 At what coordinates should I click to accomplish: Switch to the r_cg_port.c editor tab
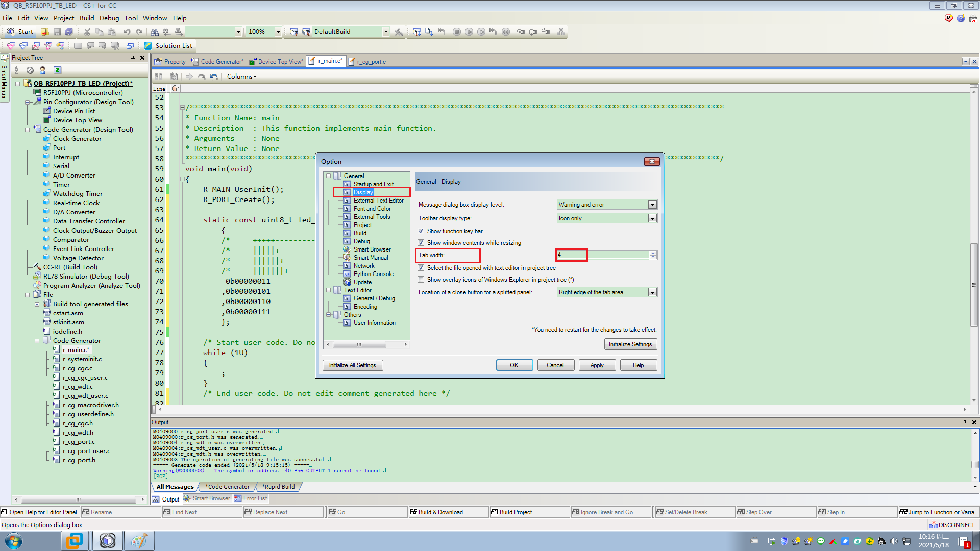pyautogui.click(x=371, y=61)
